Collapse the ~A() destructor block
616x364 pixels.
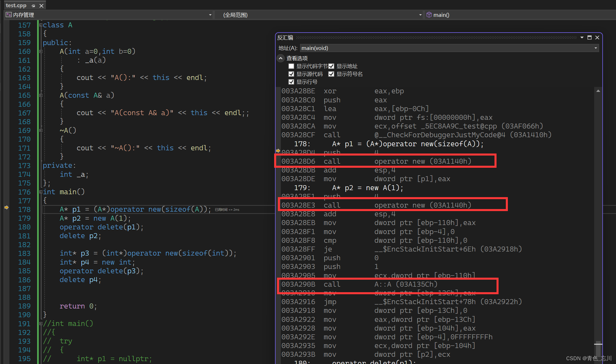coord(41,131)
